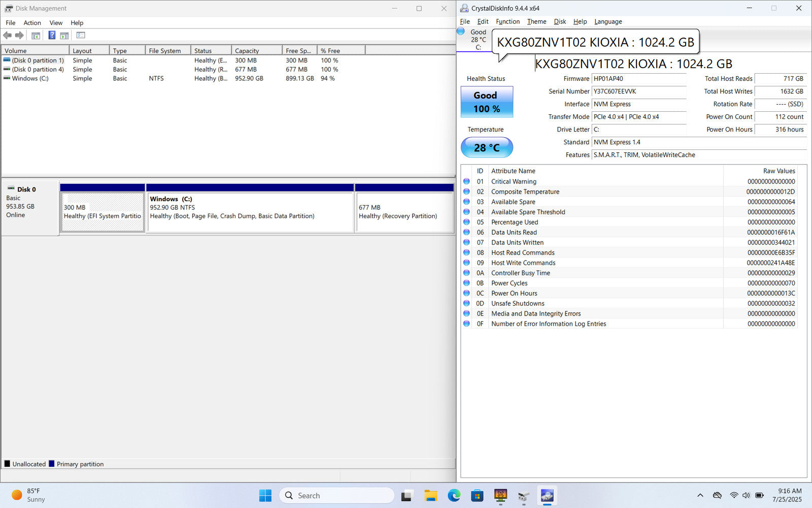This screenshot has height=508, width=812.
Task: Select the 677 MB Recovery Partition block
Action: pyautogui.click(x=404, y=212)
